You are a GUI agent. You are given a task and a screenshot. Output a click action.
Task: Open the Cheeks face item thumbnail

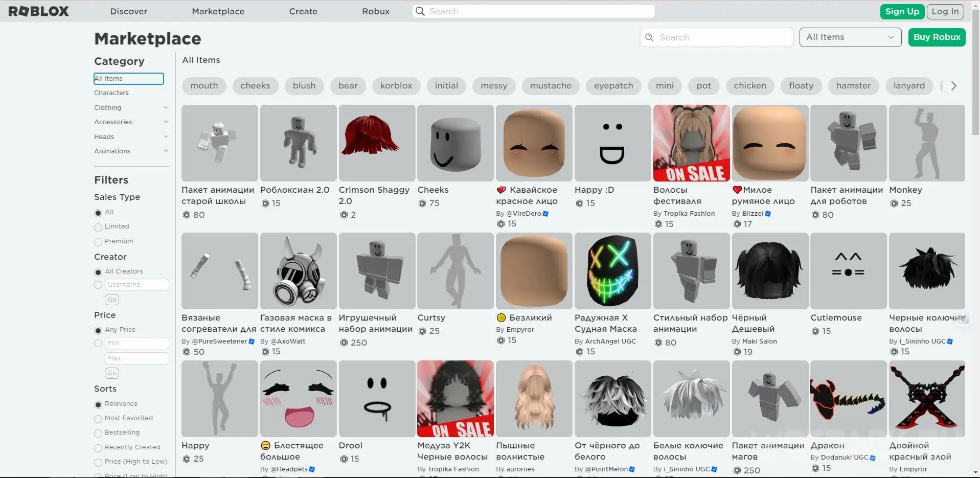point(455,143)
